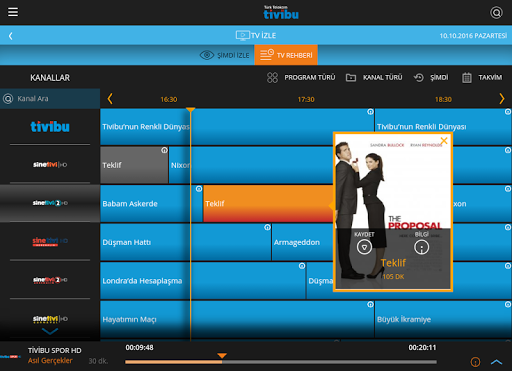512x371 pixels.
Task: Select the TV Rehberi tab
Action: tap(286, 55)
